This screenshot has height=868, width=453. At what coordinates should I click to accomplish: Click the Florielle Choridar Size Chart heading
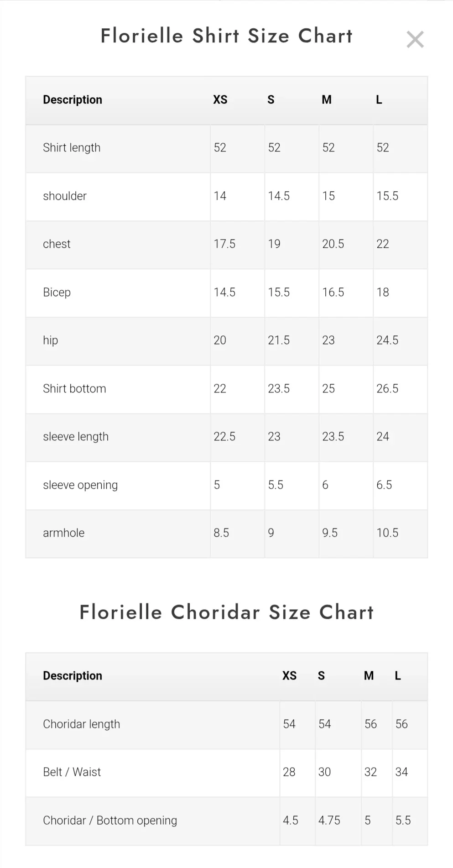click(226, 612)
